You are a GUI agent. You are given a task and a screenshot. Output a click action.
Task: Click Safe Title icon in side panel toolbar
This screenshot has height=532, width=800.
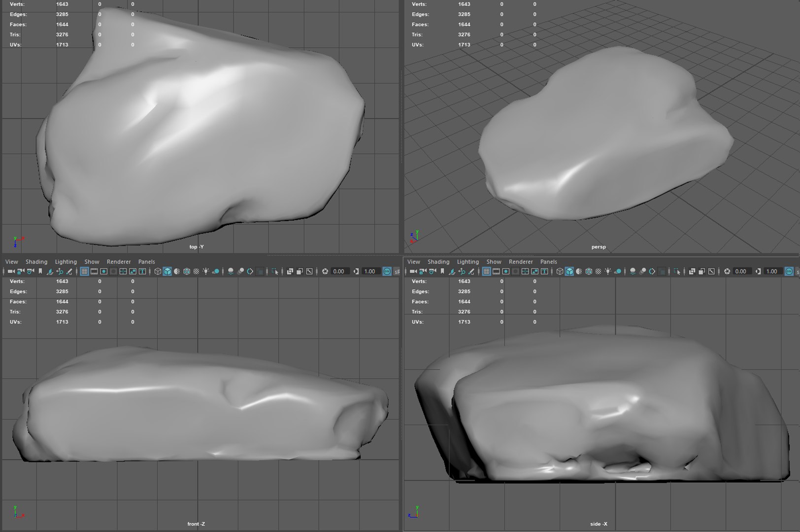tap(544, 271)
